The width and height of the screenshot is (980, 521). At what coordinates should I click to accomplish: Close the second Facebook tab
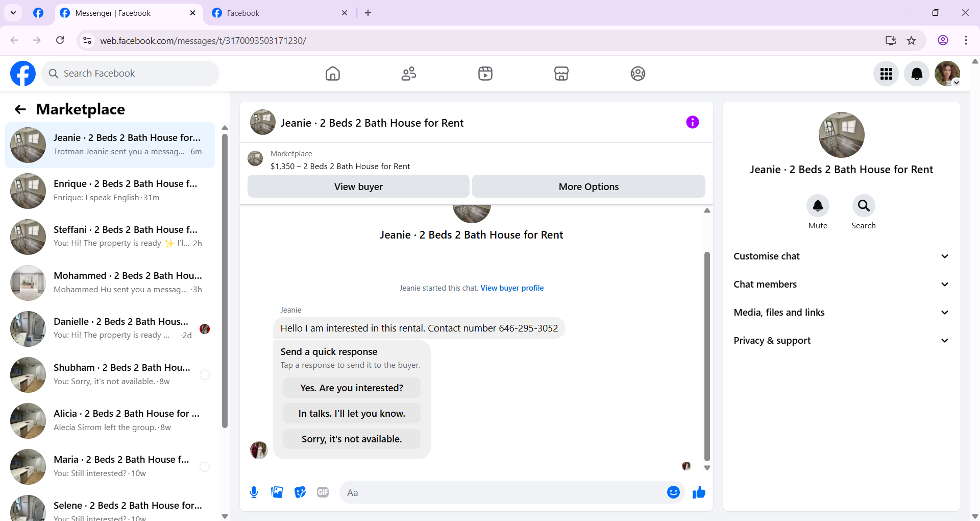tap(345, 13)
